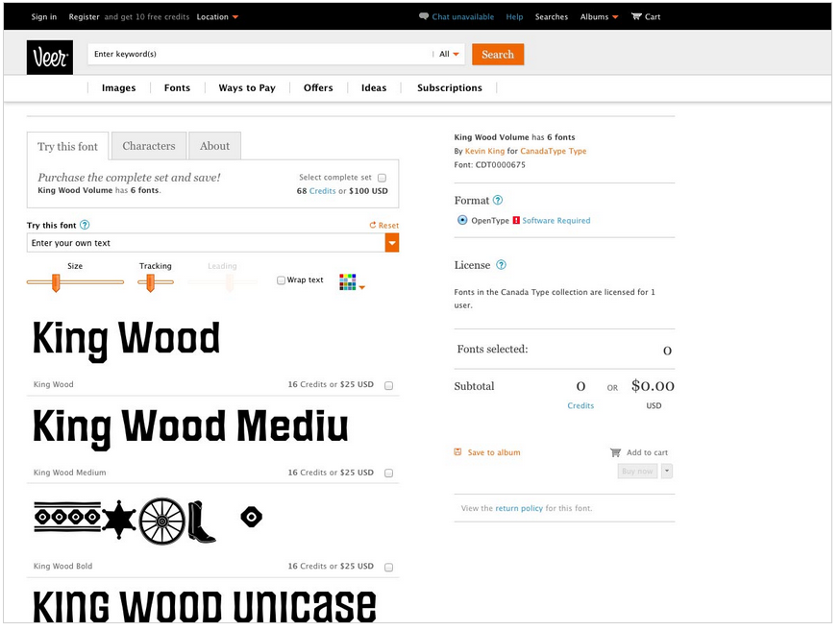Focus the Enter keyword(s) search field

point(261,54)
